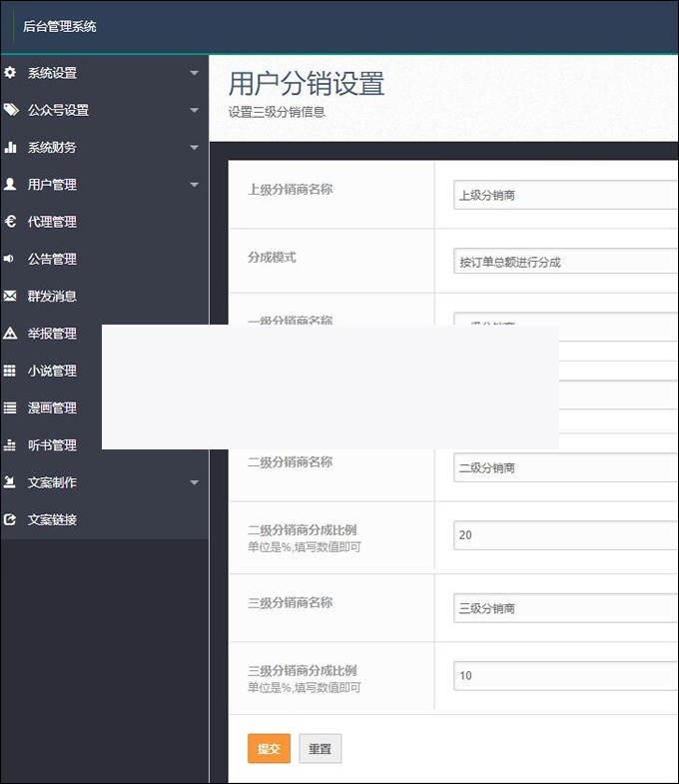Click the speaker icon beside 公告管理
Screen dimensions: 679x784
[x=10, y=259]
